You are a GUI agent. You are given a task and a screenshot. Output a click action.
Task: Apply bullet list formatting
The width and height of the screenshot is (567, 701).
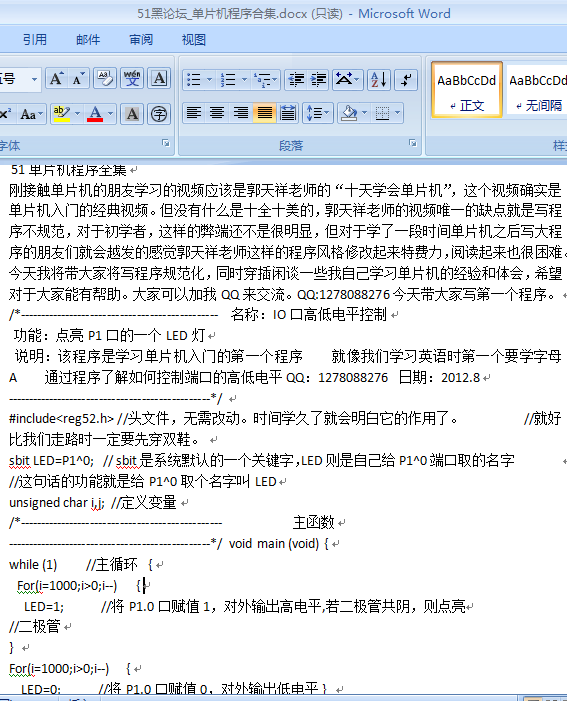pos(194,80)
